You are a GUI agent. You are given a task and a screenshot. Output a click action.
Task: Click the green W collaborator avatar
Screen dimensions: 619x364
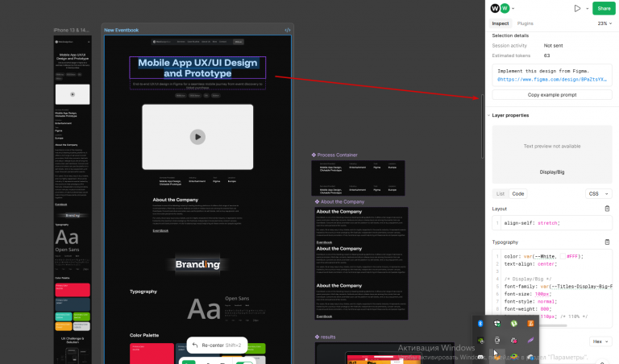coord(505,8)
